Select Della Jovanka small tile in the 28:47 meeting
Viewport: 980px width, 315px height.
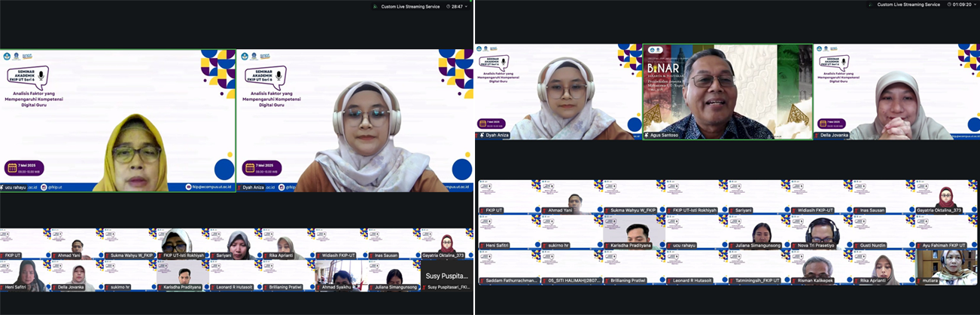[x=78, y=276]
